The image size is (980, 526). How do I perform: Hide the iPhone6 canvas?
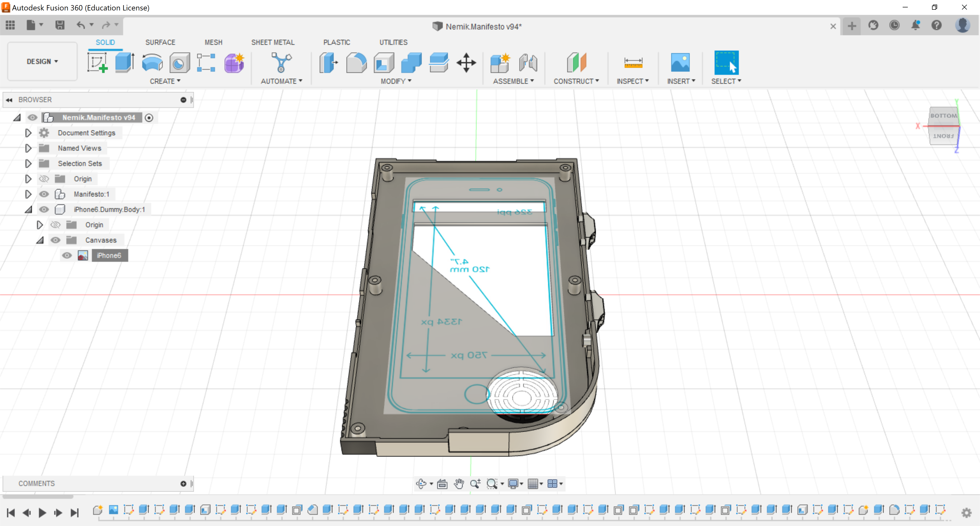click(67, 255)
